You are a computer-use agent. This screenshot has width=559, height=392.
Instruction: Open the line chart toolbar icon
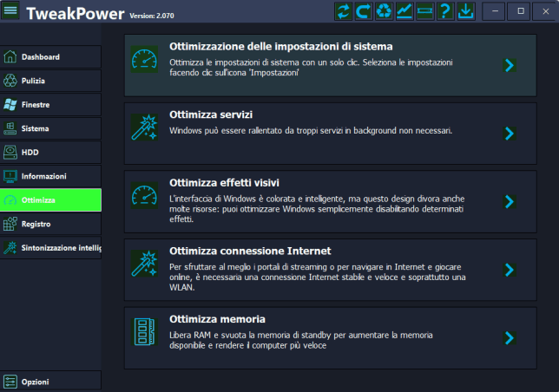pos(404,11)
